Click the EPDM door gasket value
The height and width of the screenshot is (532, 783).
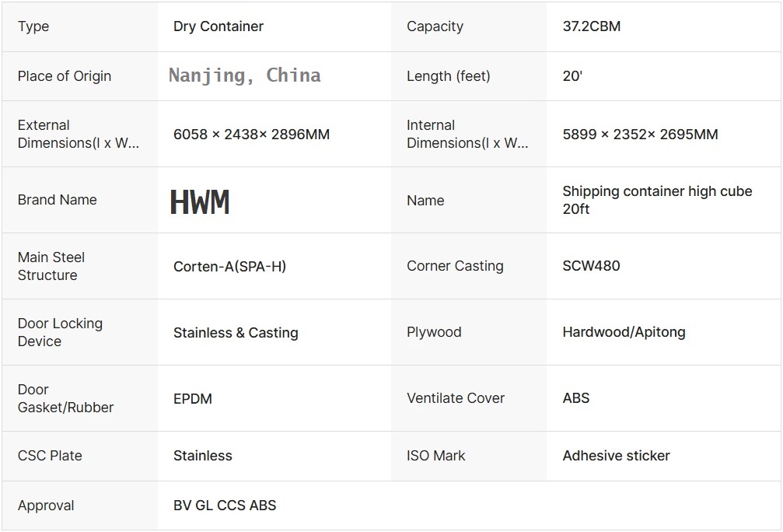[193, 399]
